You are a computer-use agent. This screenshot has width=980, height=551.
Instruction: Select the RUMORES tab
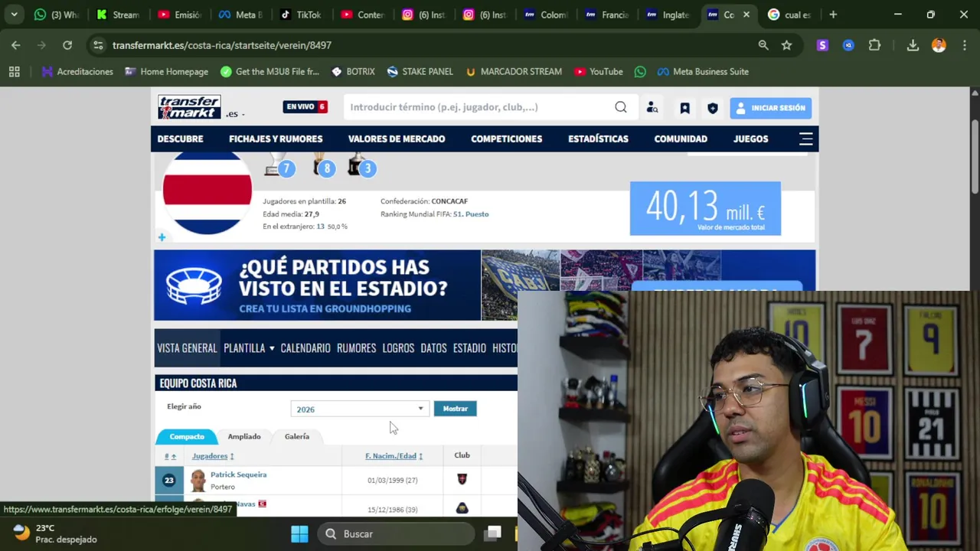[x=357, y=348]
